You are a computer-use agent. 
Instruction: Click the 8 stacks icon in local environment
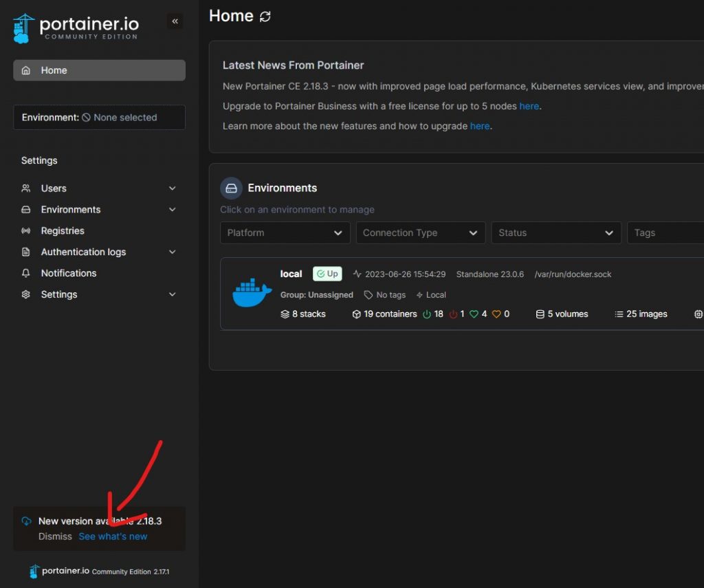285,314
